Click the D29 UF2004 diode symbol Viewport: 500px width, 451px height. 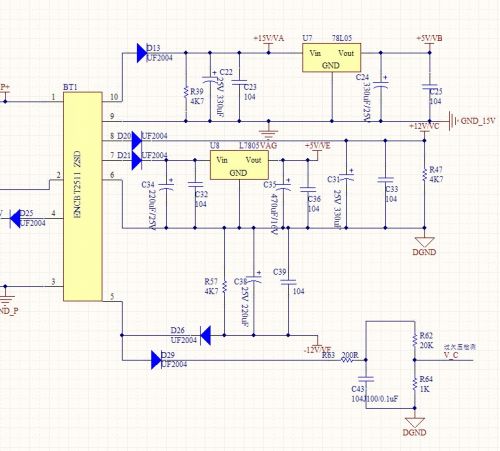point(156,360)
